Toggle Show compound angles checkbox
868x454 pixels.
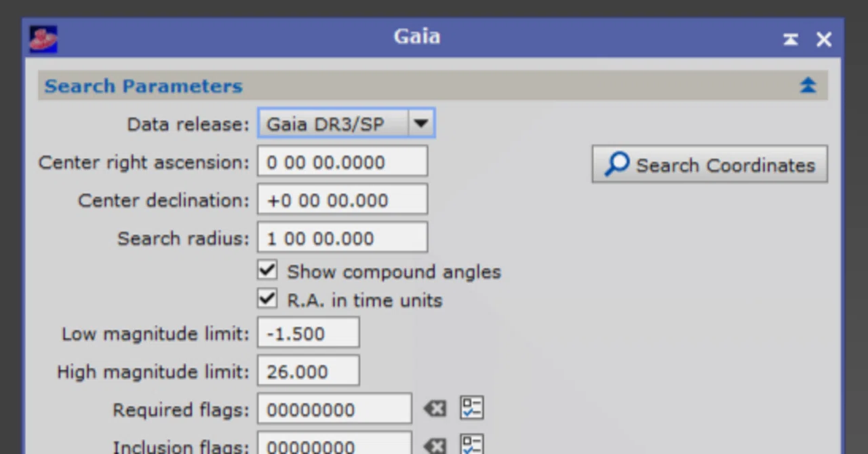[x=267, y=270]
